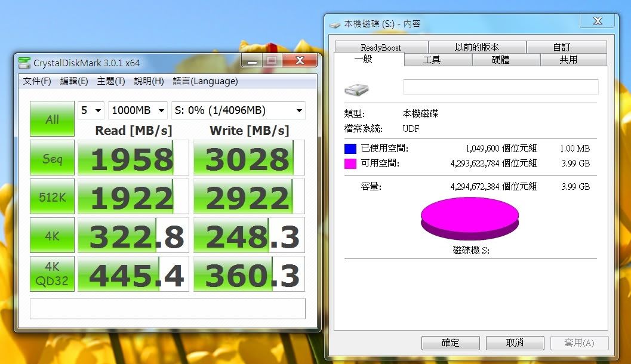This screenshot has width=631, height=364.
Task: Click the drive icon in the Properties title bar
Action: (x=334, y=25)
